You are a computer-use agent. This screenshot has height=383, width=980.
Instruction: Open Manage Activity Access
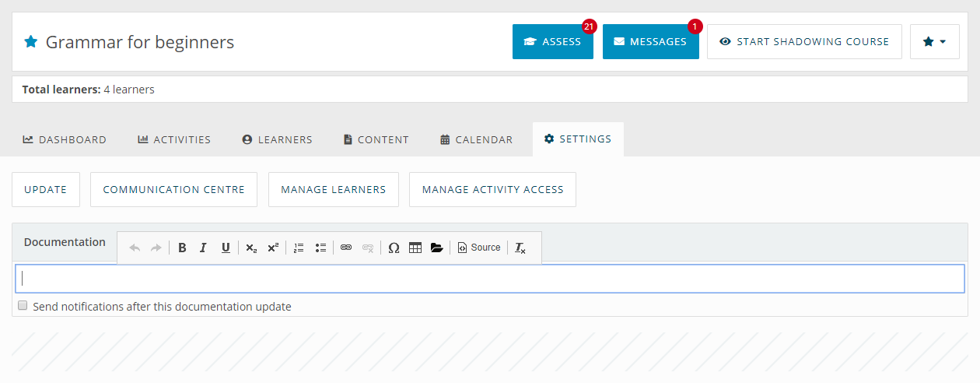tap(492, 189)
